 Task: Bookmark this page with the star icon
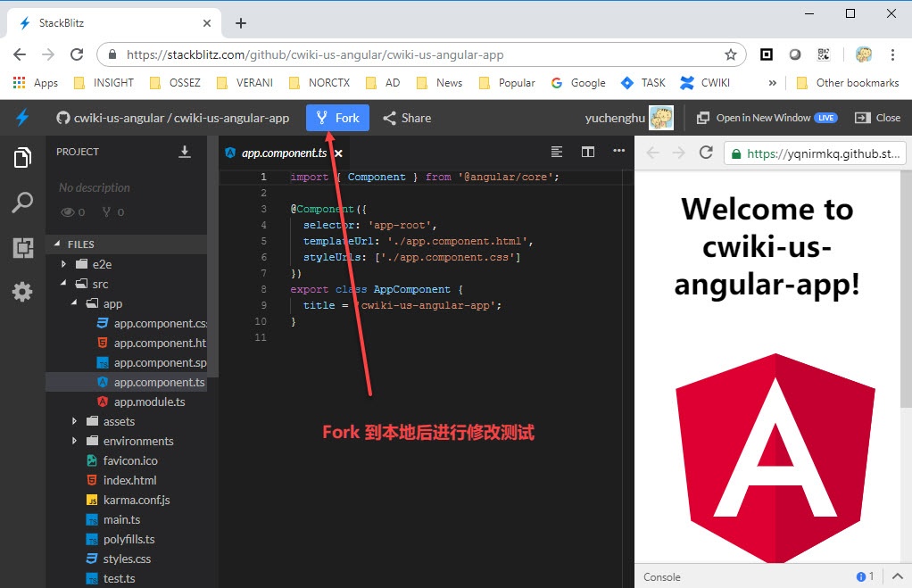[731, 54]
